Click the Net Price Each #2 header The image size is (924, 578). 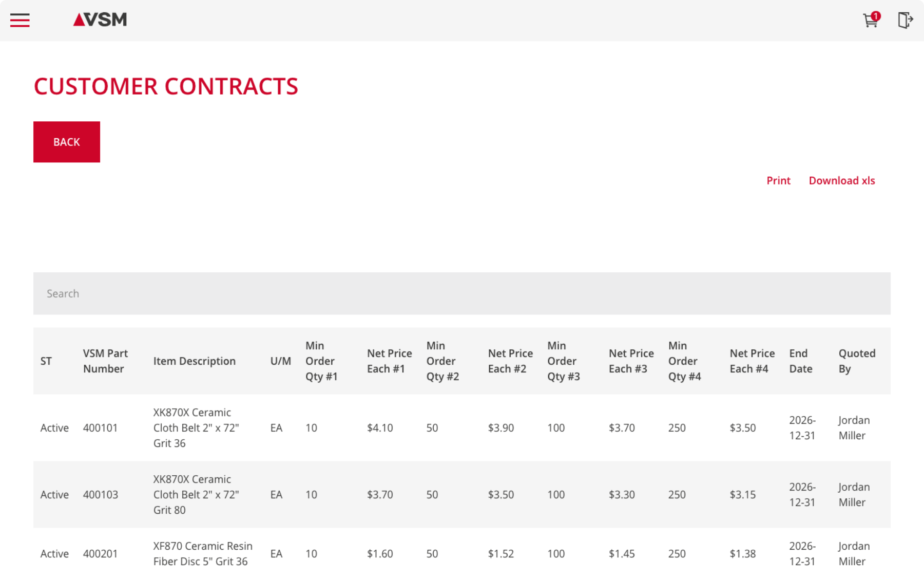click(510, 361)
